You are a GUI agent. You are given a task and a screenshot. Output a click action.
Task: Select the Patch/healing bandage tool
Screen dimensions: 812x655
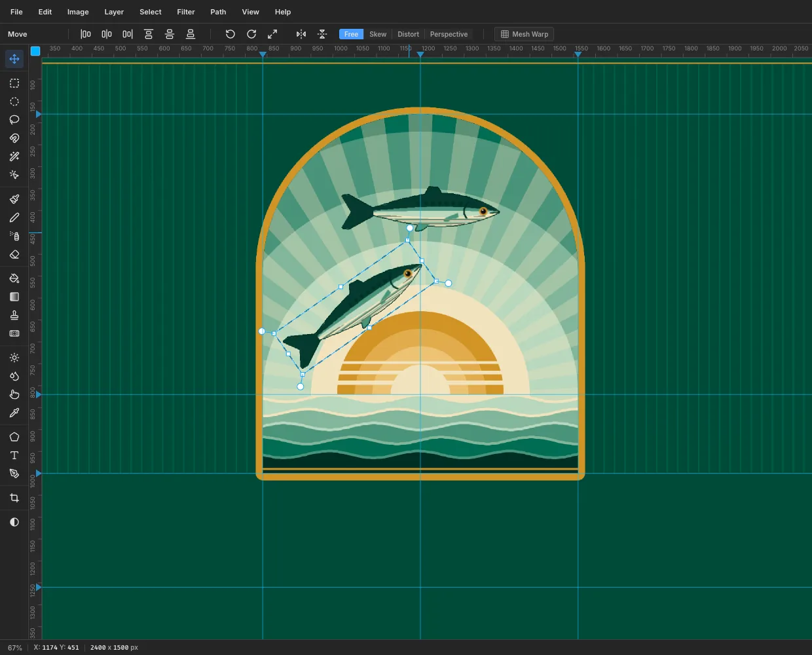coord(14,333)
